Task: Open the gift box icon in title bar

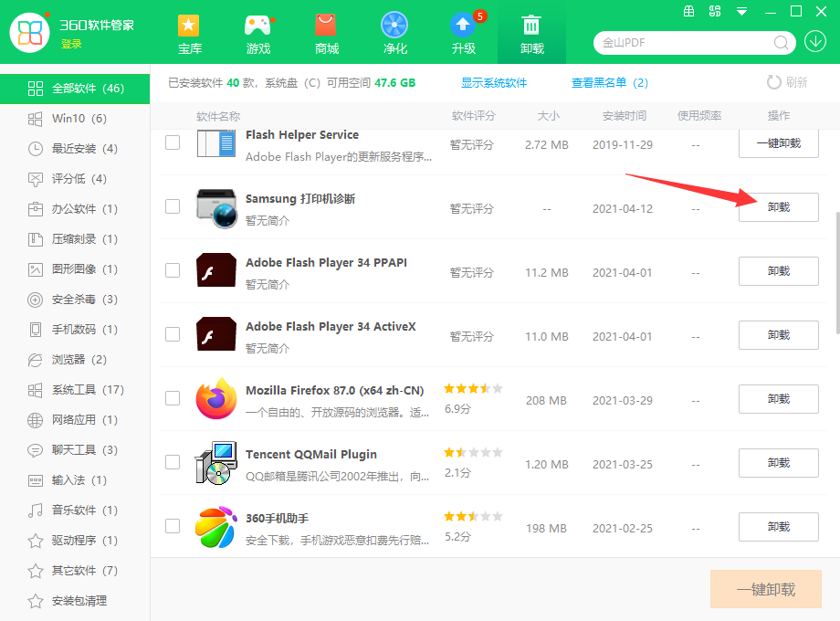Action: coord(689,11)
